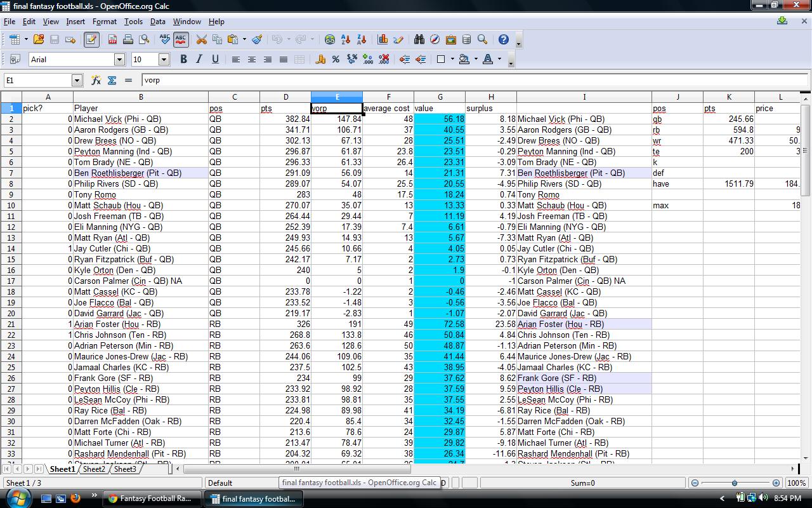This screenshot has width=812, height=508.
Task: Click the zoom slider handle
Action: pos(735,483)
